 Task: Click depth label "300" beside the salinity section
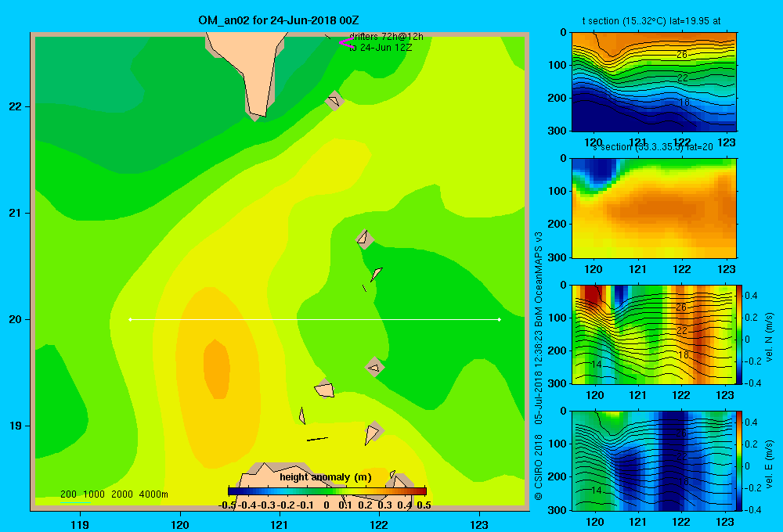coord(557,257)
